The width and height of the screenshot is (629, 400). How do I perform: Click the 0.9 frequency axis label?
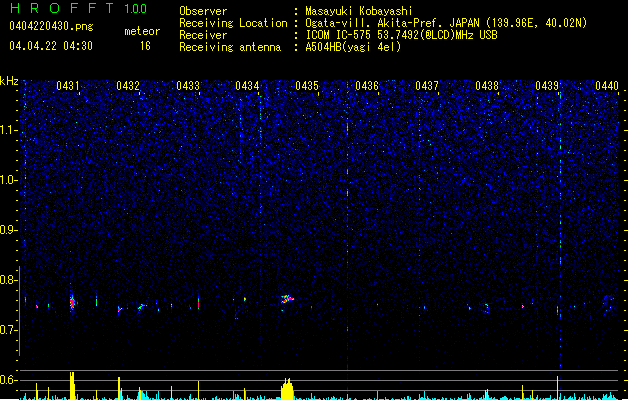point(8,230)
